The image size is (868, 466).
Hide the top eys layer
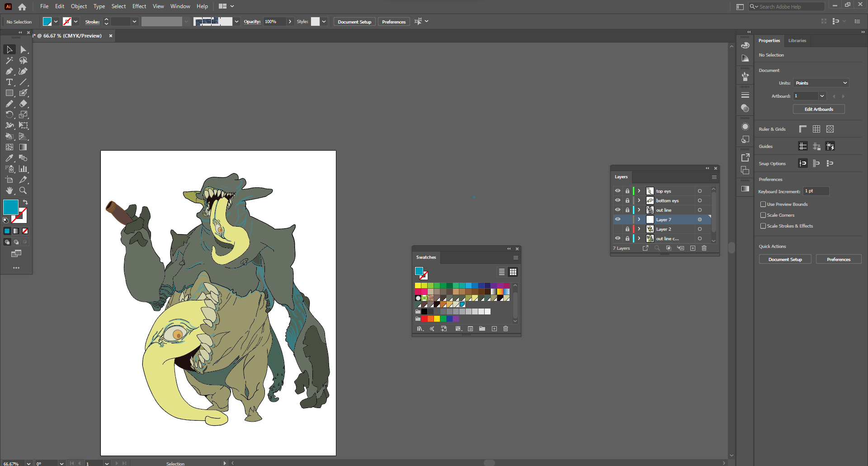(x=618, y=191)
